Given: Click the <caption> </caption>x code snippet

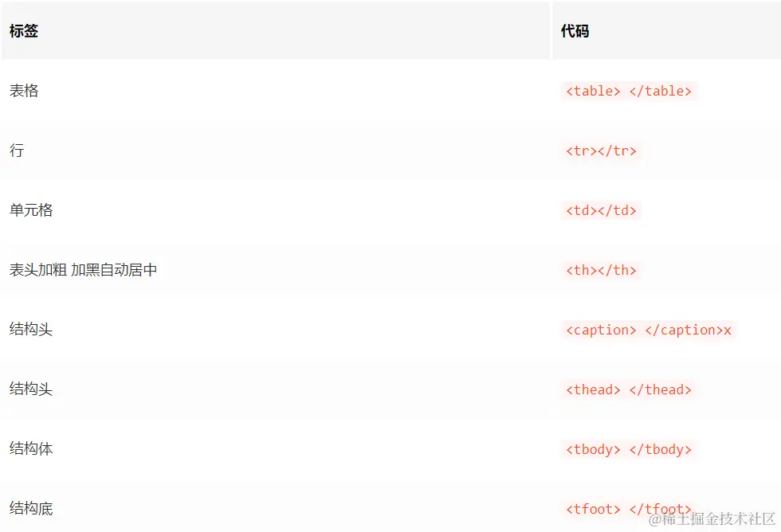Looking at the screenshot, I should [648, 330].
